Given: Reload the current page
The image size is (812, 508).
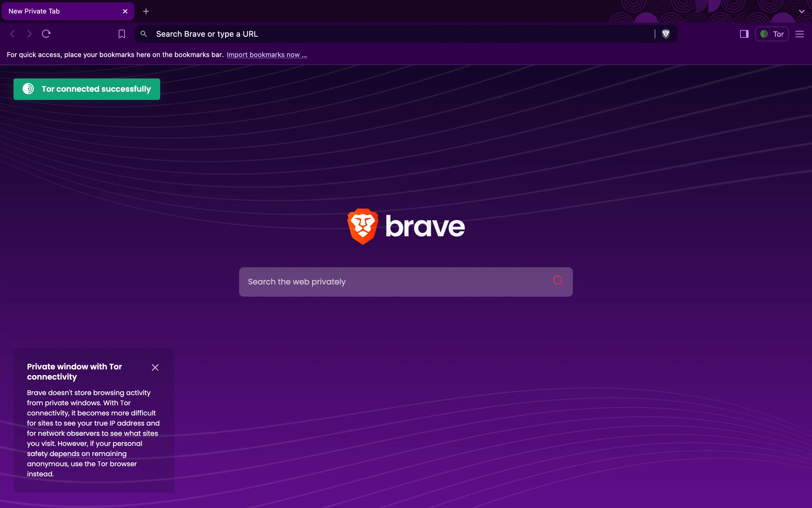Looking at the screenshot, I should pyautogui.click(x=46, y=34).
